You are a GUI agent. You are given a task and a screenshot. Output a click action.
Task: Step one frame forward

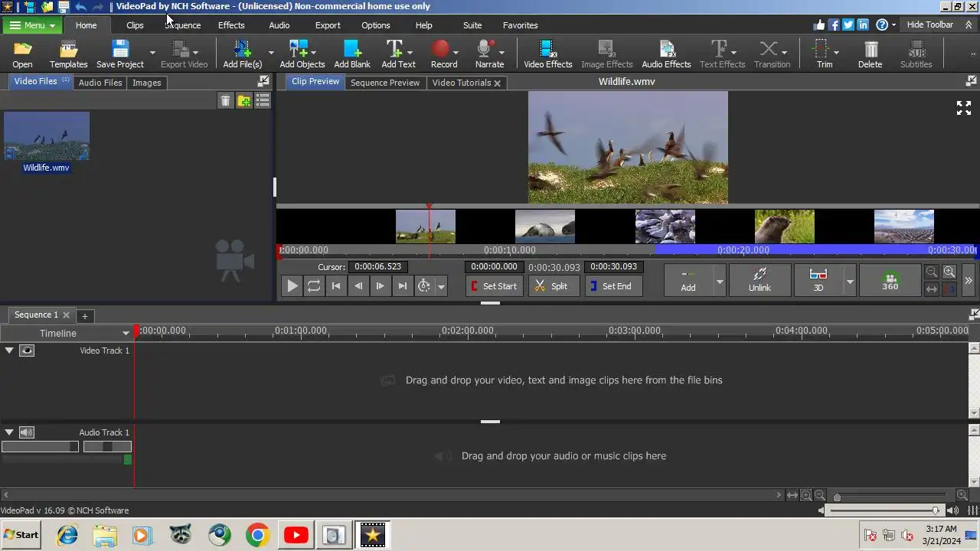coord(381,286)
